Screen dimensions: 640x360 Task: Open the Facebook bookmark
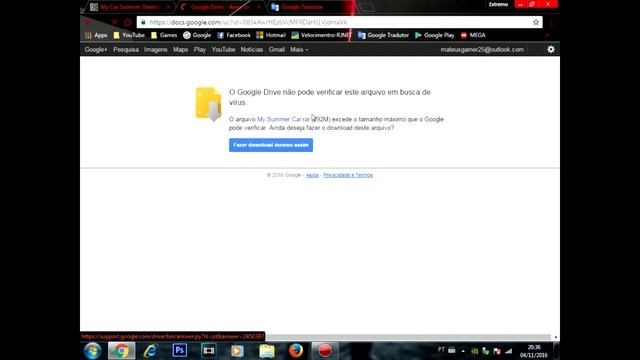[234, 35]
